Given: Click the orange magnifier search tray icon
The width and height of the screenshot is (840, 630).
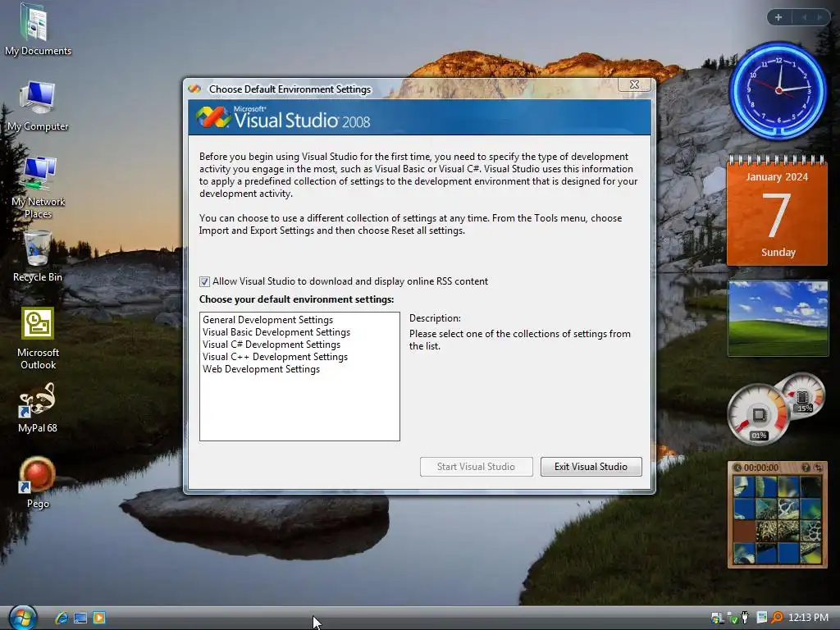Looking at the screenshot, I should pos(777,617).
